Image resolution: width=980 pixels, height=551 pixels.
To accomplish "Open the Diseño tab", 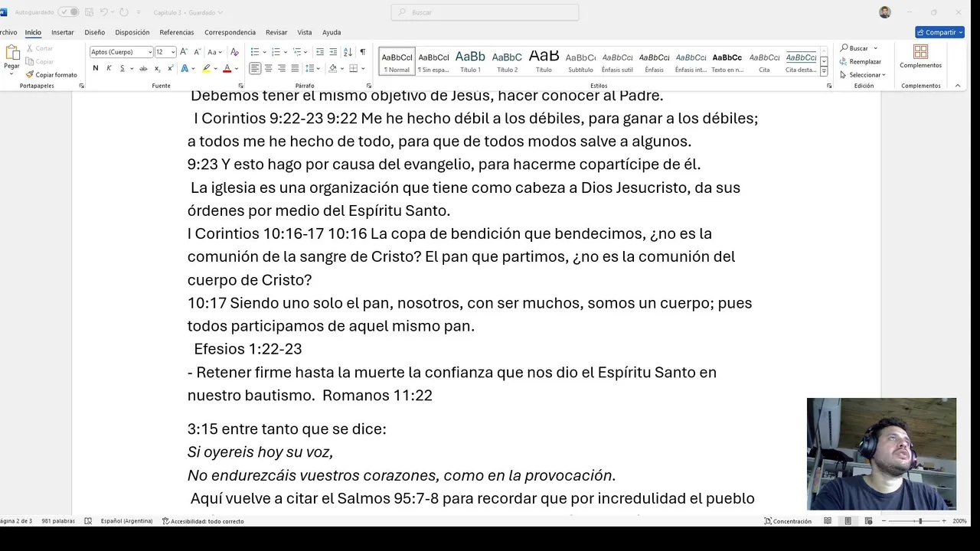I will (95, 32).
